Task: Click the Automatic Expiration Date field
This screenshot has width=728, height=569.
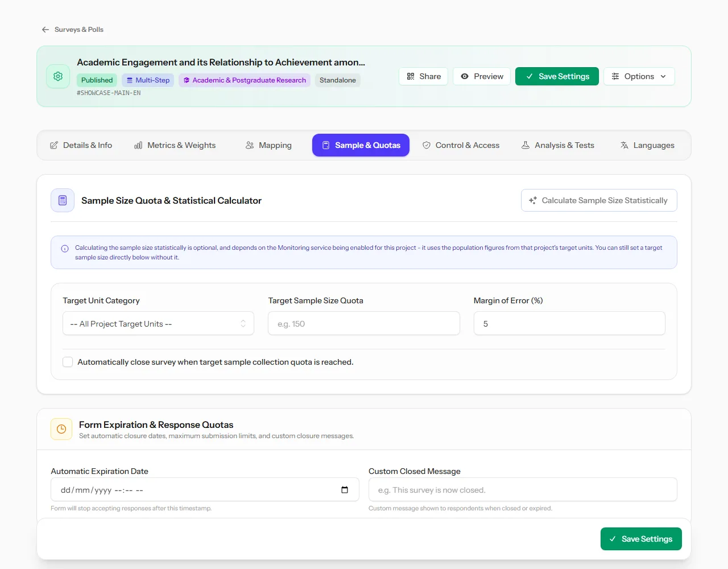Action: coord(205,489)
